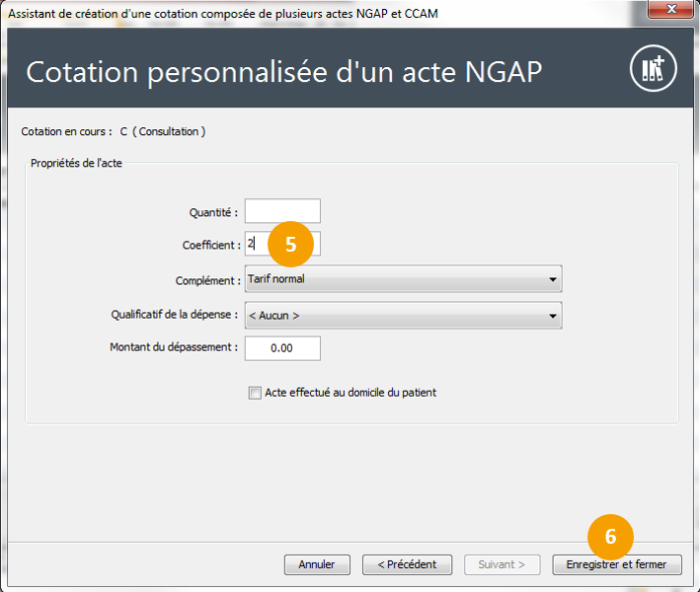The width and height of the screenshot is (700, 592).
Task: Click the "Cotation personnalisée d'un acte NGAP" heading
Action: click(x=283, y=72)
